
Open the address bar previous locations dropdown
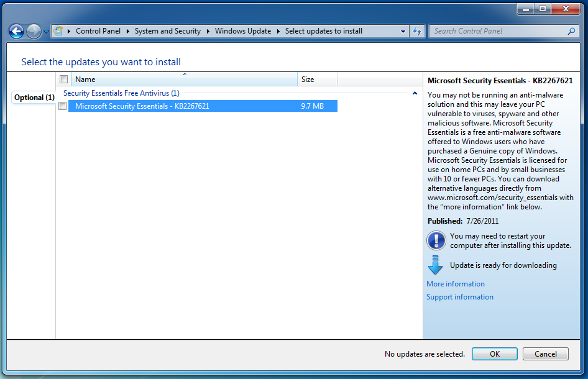tap(403, 31)
